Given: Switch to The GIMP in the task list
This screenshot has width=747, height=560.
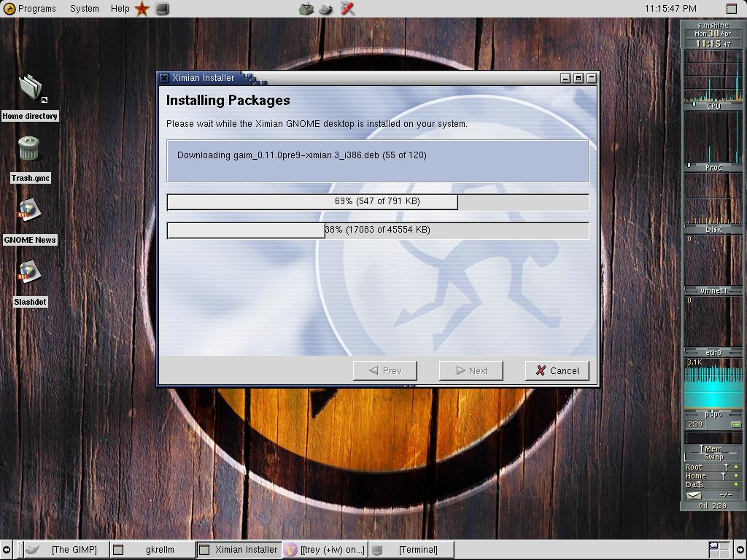Looking at the screenshot, I should pyautogui.click(x=66, y=550).
